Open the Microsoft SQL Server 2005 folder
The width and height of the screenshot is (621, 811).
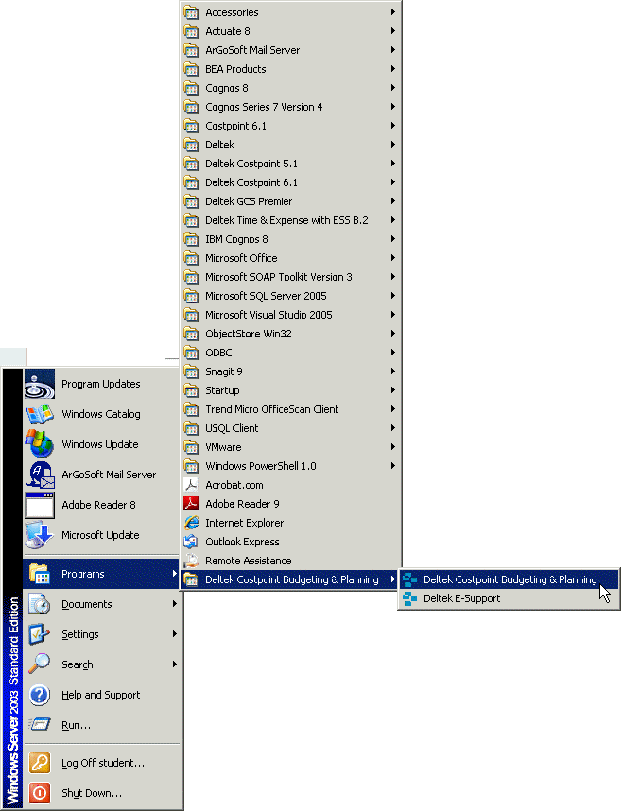(265, 296)
